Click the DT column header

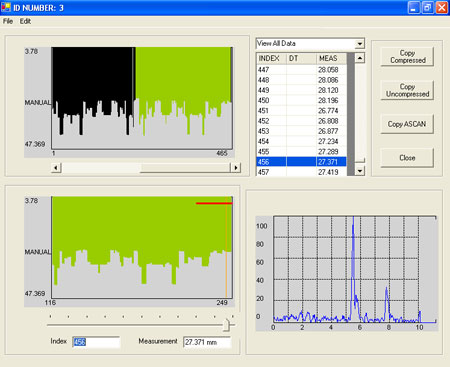pyautogui.click(x=301, y=58)
